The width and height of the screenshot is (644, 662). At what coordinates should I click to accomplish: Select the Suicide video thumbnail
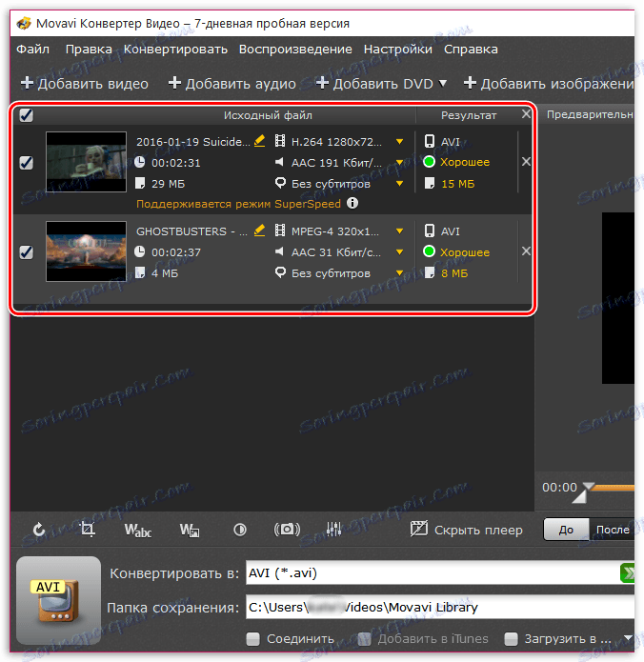[86, 162]
